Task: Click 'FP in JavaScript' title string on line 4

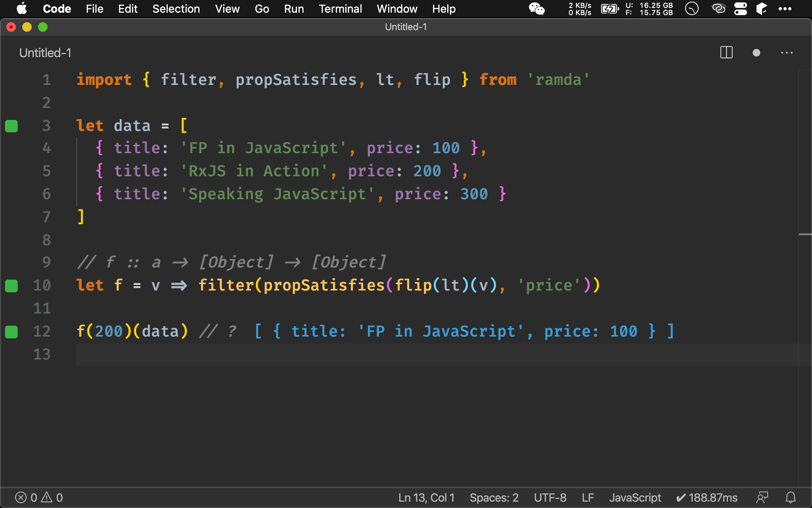Action: [263, 148]
